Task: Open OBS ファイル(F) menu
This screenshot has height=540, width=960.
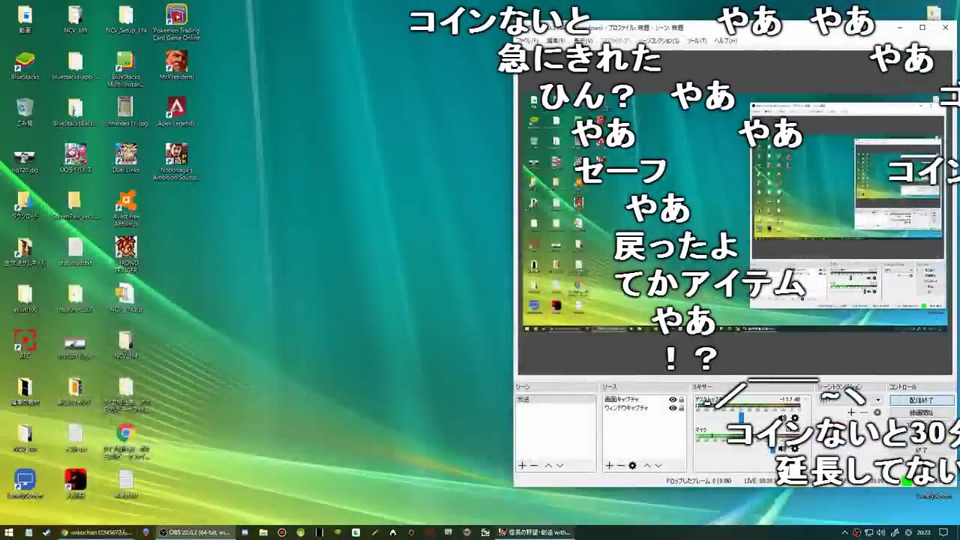Action: pos(527,40)
